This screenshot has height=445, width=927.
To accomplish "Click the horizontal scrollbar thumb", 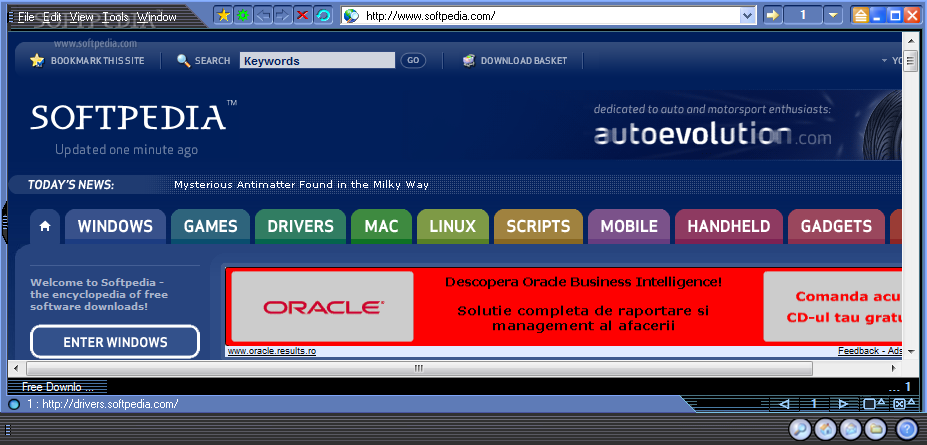I will pyautogui.click(x=419, y=368).
